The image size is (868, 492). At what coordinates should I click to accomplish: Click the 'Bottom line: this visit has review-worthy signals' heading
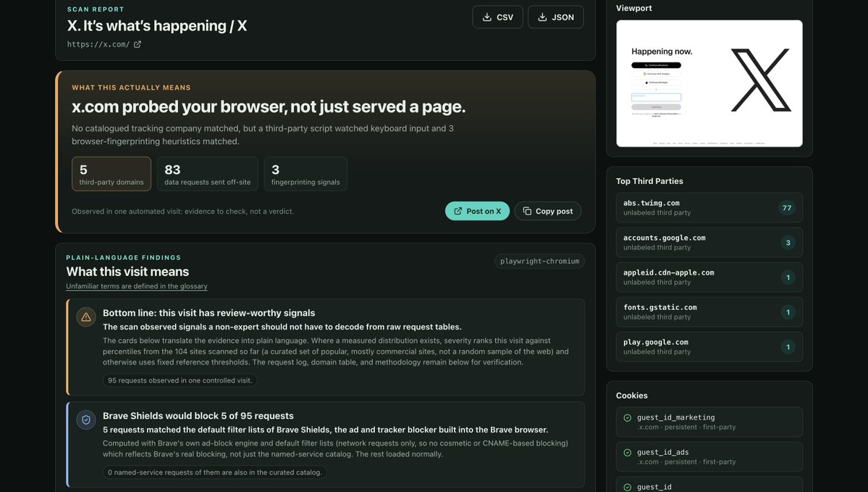coord(208,313)
